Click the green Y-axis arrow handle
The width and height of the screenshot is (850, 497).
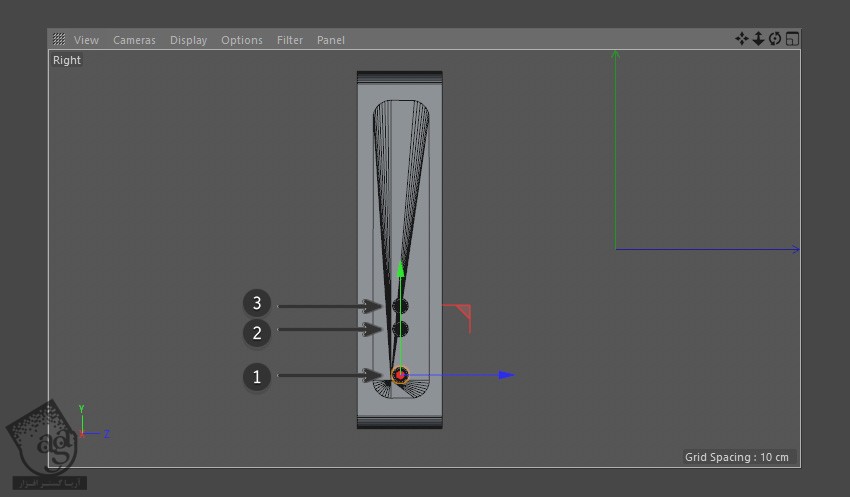coord(400,269)
